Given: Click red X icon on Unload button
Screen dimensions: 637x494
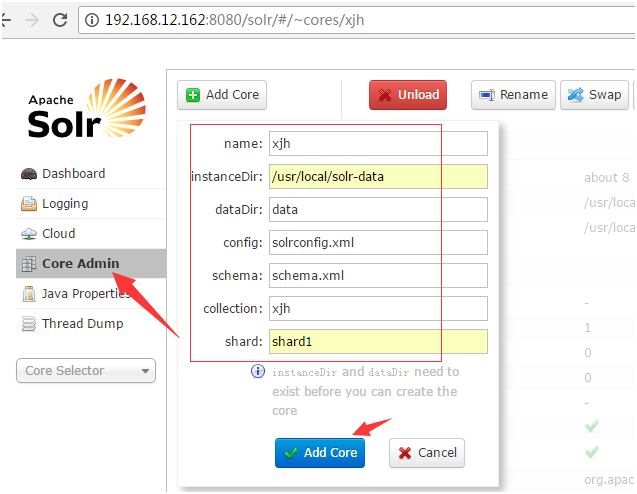Looking at the screenshot, I should (x=384, y=95).
